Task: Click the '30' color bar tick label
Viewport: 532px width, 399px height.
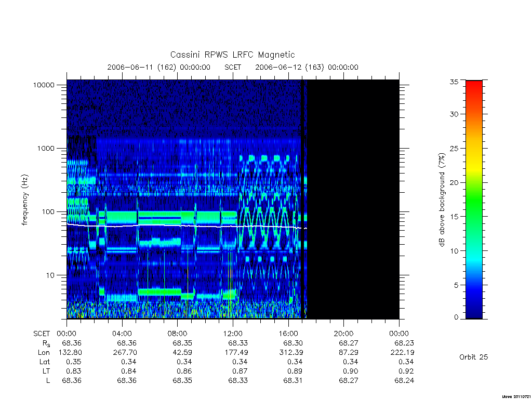Action: [x=454, y=114]
